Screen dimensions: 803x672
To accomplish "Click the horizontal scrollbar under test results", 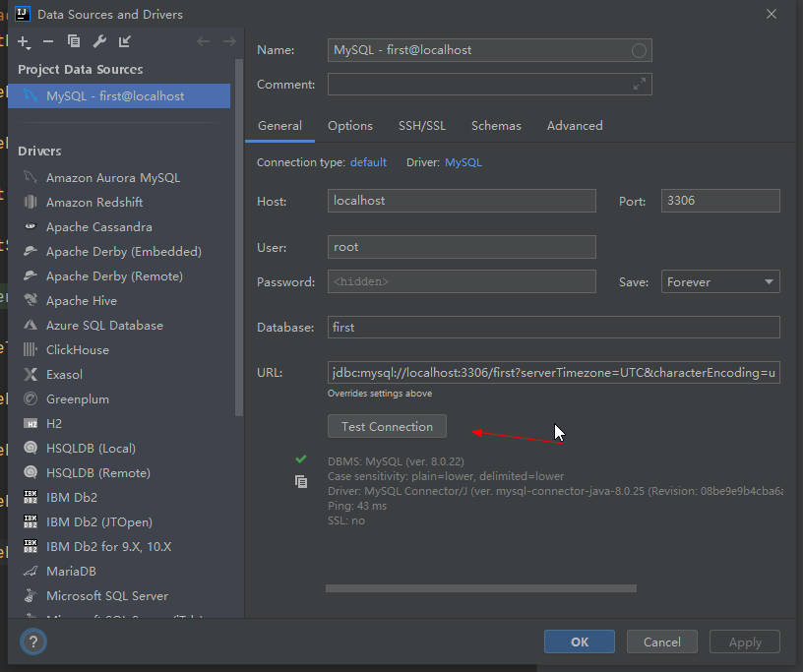I will pos(481,588).
